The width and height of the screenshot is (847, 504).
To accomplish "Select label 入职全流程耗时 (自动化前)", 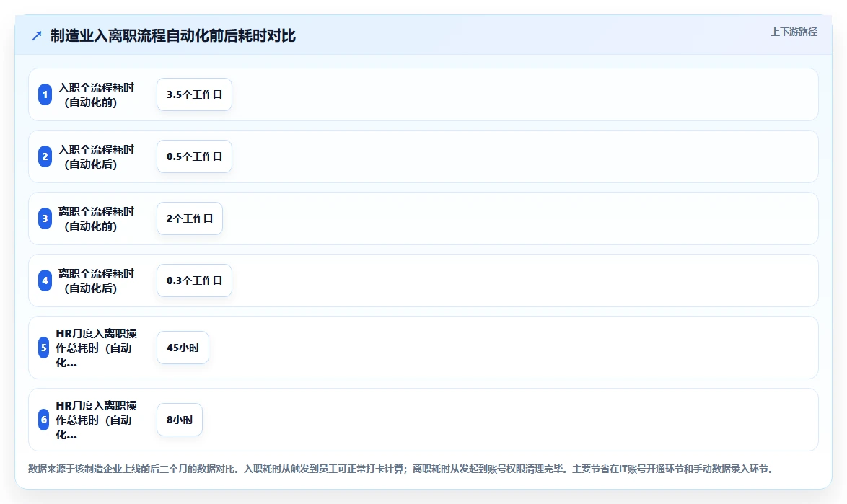I will (96, 94).
